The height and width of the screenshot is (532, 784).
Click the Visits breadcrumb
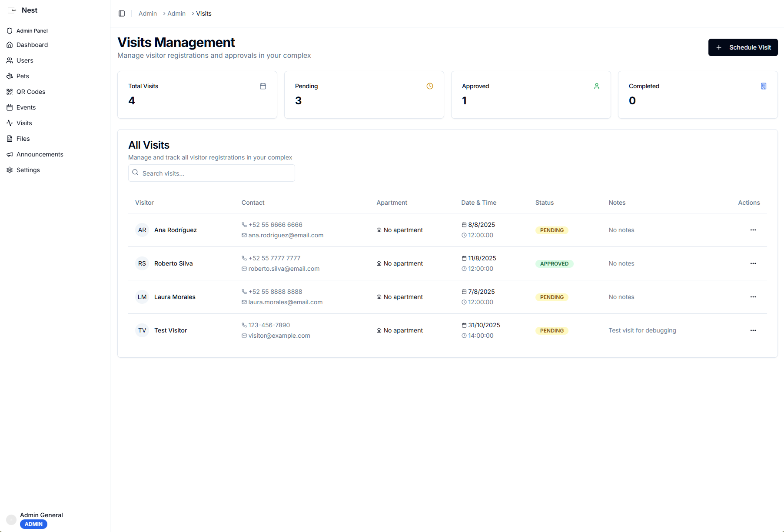(x=204, y=13)
